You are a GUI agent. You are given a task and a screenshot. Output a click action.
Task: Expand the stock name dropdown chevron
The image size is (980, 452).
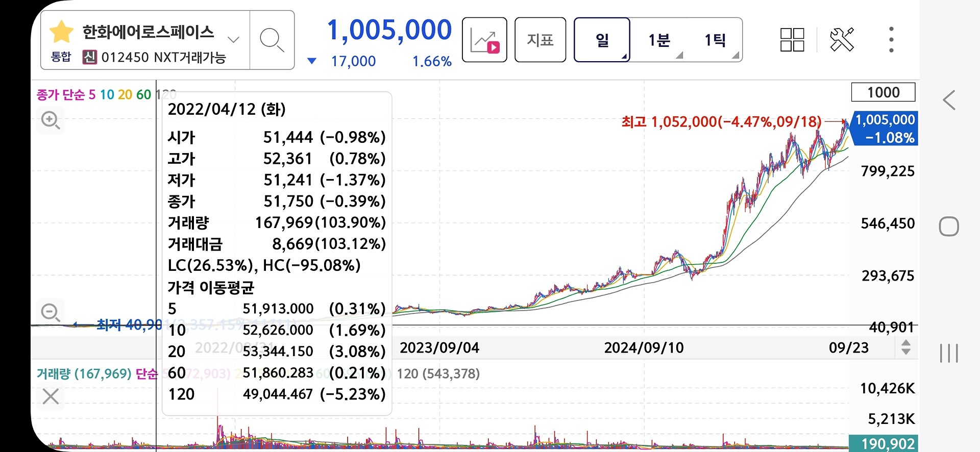tap(233, 39)
